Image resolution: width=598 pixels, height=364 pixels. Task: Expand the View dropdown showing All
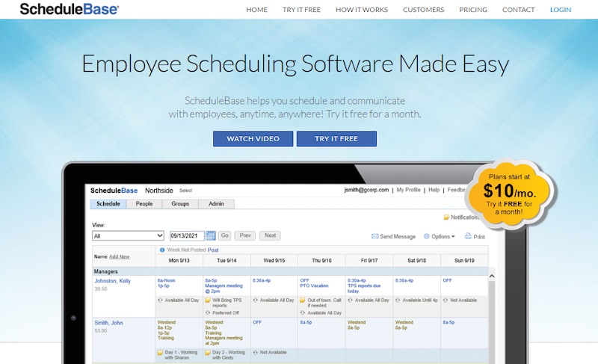pyautogui.click(x=128, y=236)
